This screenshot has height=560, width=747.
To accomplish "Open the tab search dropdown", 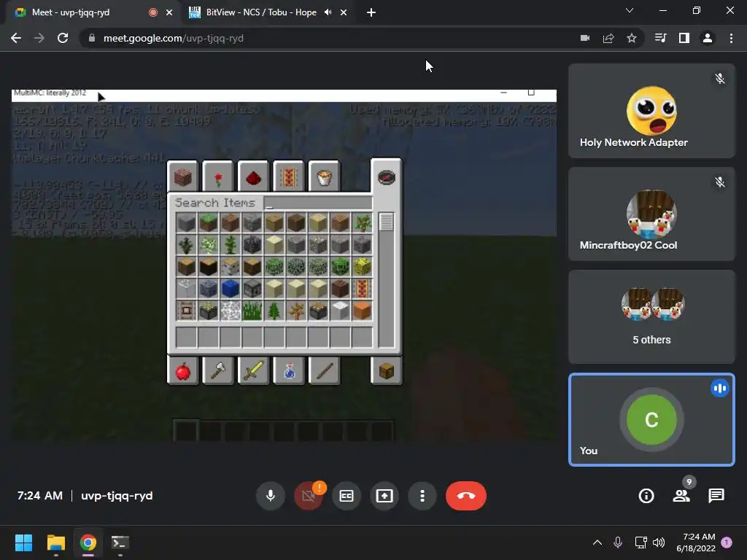I will click(630, 10).
